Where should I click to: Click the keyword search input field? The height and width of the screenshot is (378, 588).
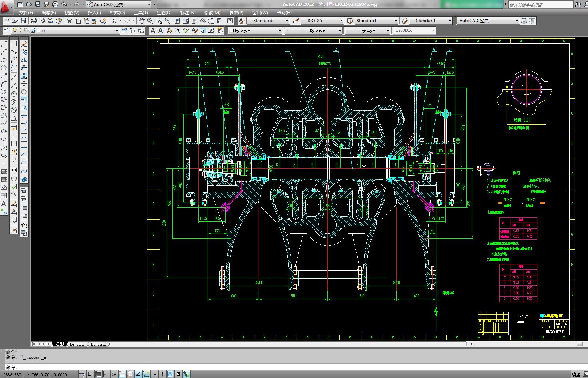[540, 5]
